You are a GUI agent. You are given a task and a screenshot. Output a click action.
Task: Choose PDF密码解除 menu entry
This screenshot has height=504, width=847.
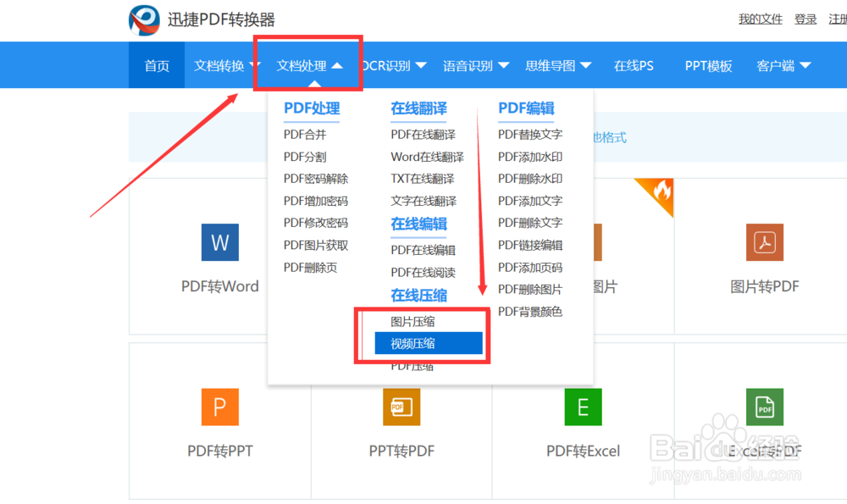[316, 179]
